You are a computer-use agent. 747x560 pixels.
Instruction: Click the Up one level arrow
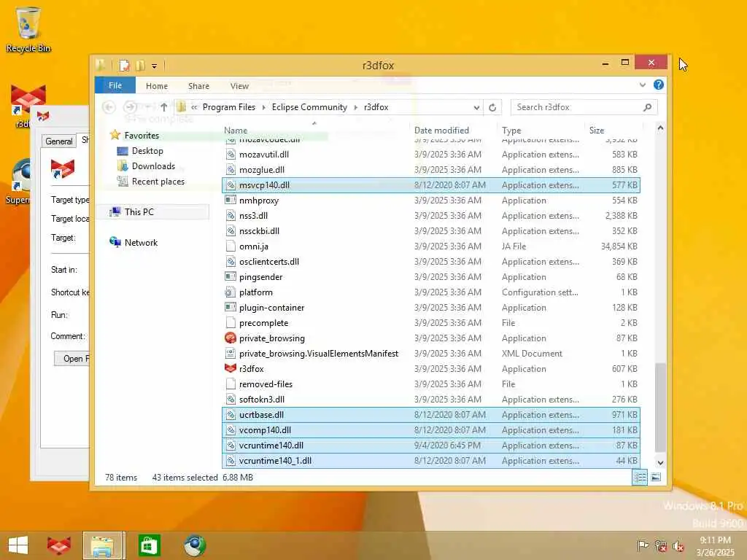tap(163, 107)
